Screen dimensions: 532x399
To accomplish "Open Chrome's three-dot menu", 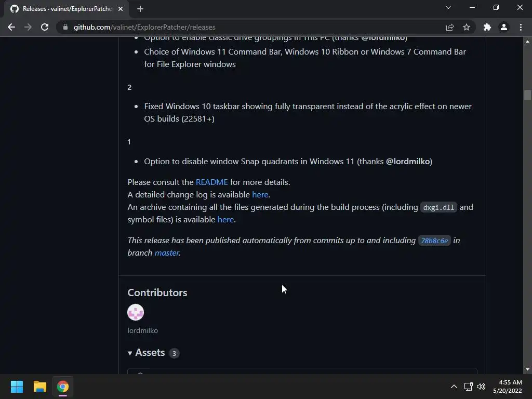I will coord(521,27).
